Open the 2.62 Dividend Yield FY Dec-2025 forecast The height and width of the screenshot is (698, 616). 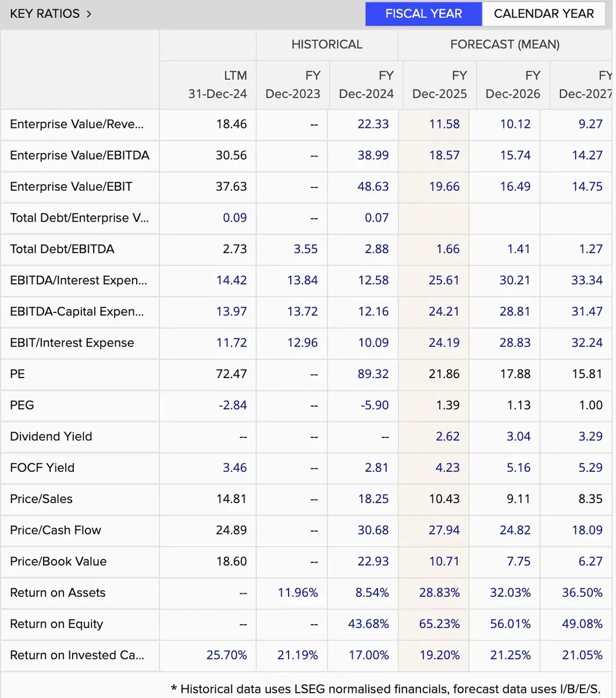pyautogui.click(x=447, y=436)
